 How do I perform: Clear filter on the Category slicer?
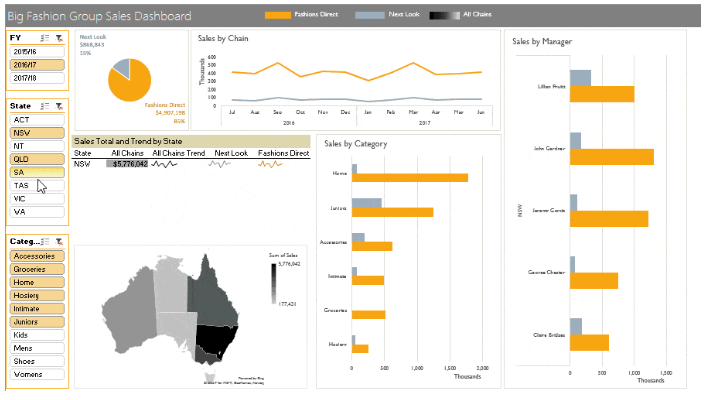tap(59, 242)
